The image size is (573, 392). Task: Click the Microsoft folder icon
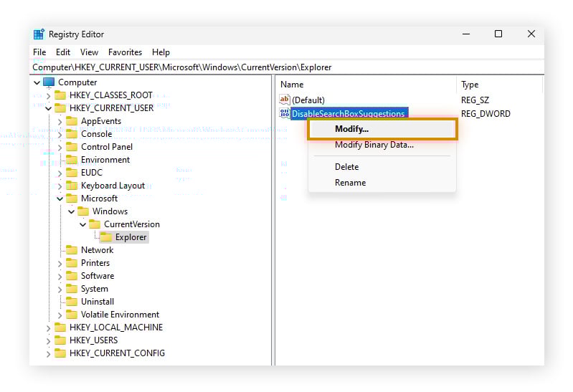pos(72,199)
